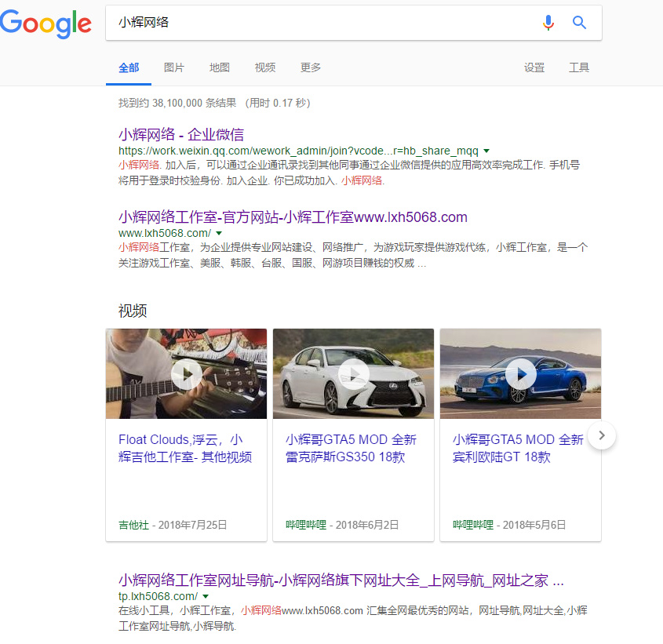Open the 小辉网络 - 企业微信 result
The height and width of the screenshot is (644, 663).
coord(181,134)
